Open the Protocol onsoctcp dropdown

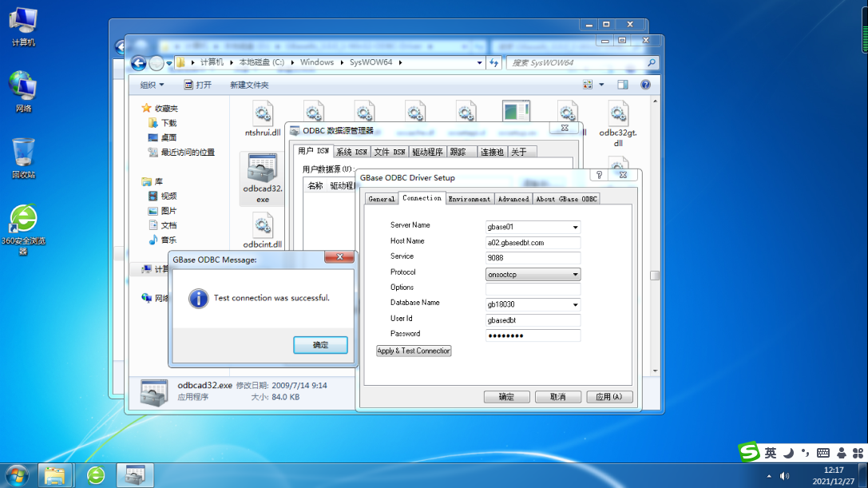(x=575, y=275)
